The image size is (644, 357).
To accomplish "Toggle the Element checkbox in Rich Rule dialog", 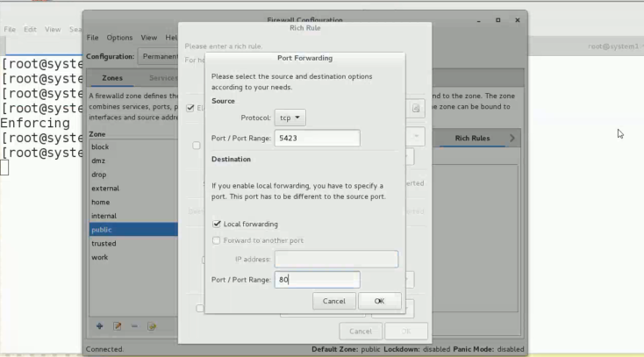I will click(190, 108).
